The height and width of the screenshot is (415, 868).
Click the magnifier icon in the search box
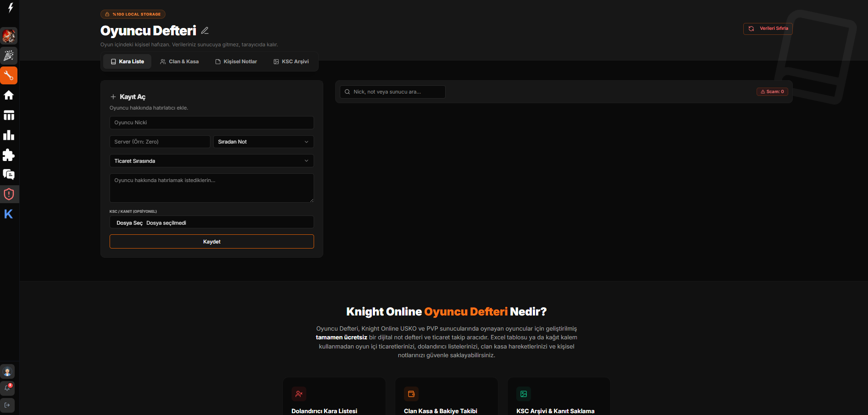pos(348,92)
